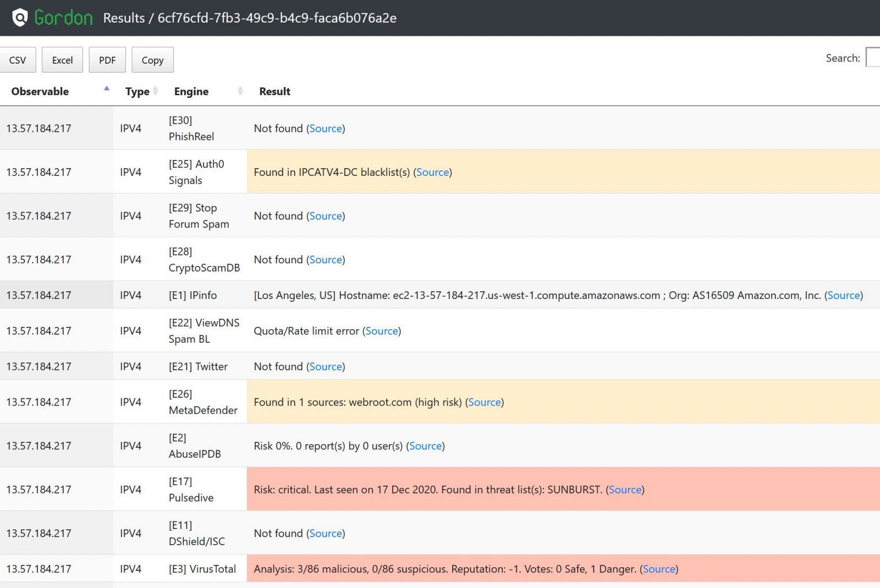The width and height of the screenshot is (880, 588).
Task: Click the Engine column sort arrows icon
Action: pos(240,91)
